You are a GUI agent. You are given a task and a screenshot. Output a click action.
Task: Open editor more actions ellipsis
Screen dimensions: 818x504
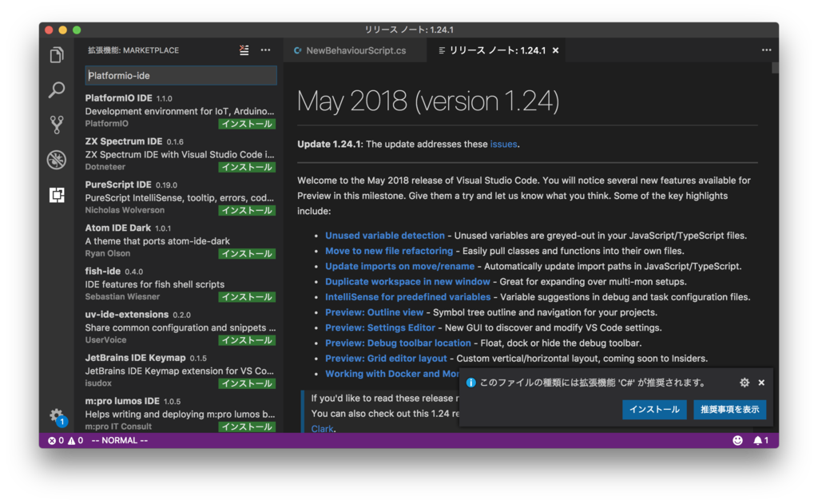[x=766, y=50]
